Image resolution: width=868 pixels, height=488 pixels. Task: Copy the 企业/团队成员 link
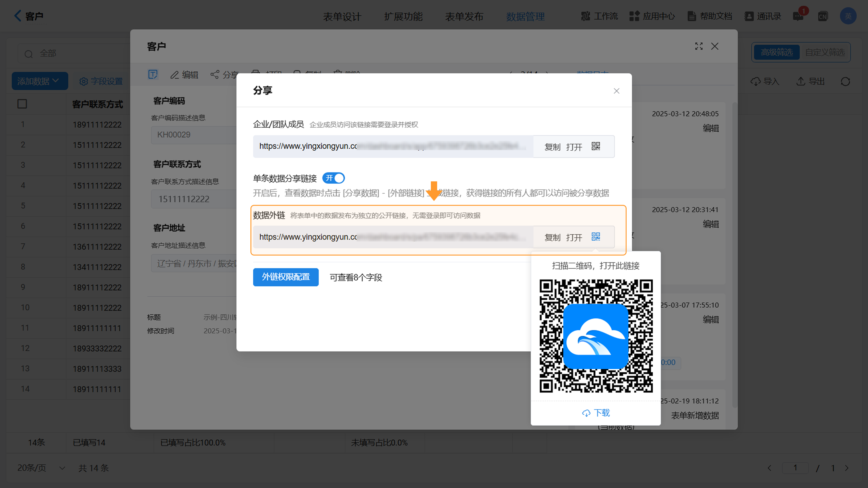(552, 147)
